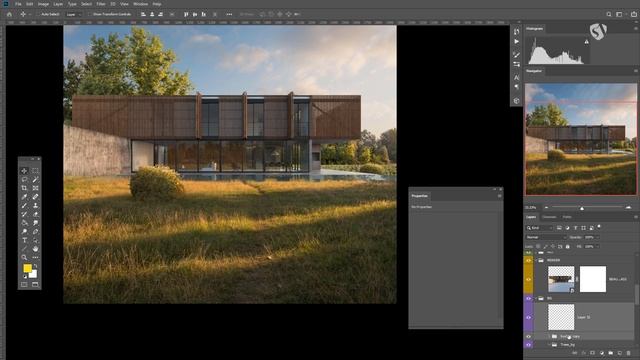Select the Frame tool
Viewport: 640px width, 360px height.
pyautogui.click(x=35, y=188)
